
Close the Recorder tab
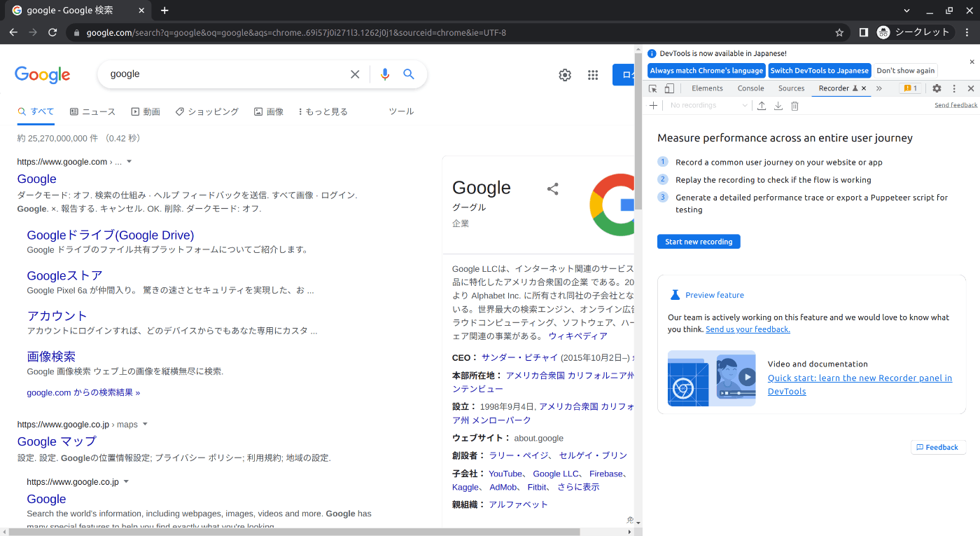[863, 88]
